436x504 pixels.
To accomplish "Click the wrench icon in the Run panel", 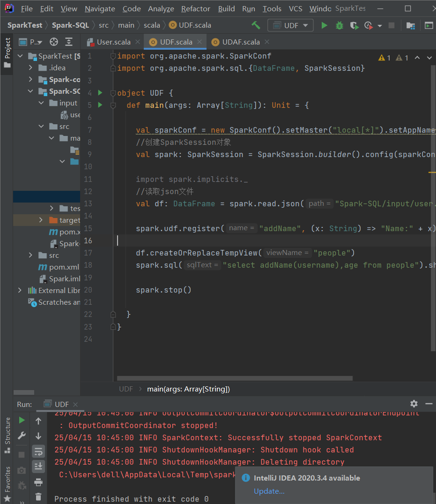I will [22, 436].
